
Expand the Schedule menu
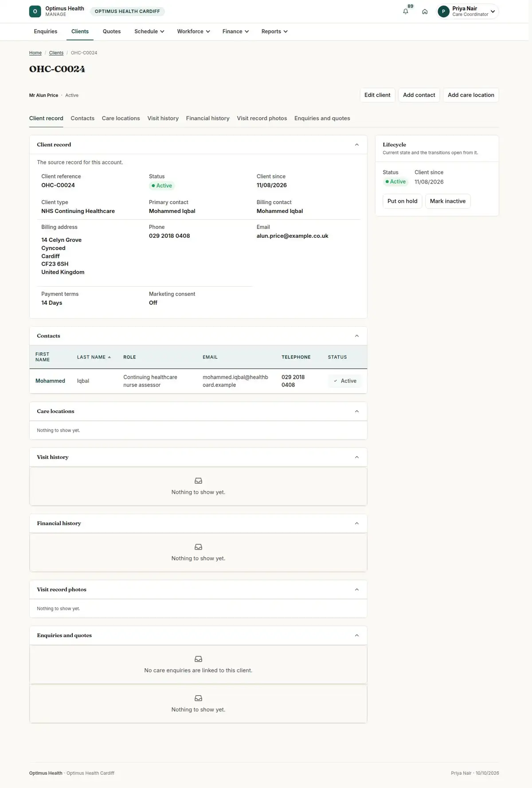coord(149,32)
